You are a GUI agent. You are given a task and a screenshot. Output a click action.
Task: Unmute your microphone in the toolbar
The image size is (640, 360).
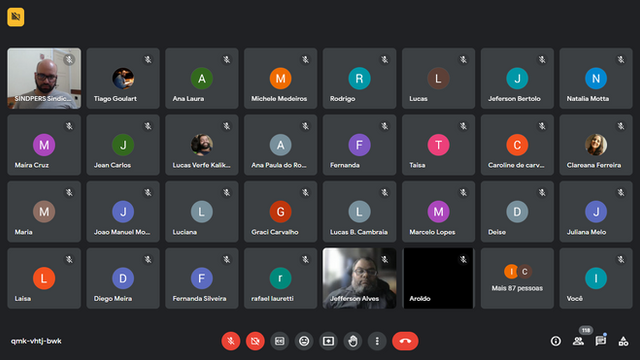pyautogui.click(x=231, y=341)
